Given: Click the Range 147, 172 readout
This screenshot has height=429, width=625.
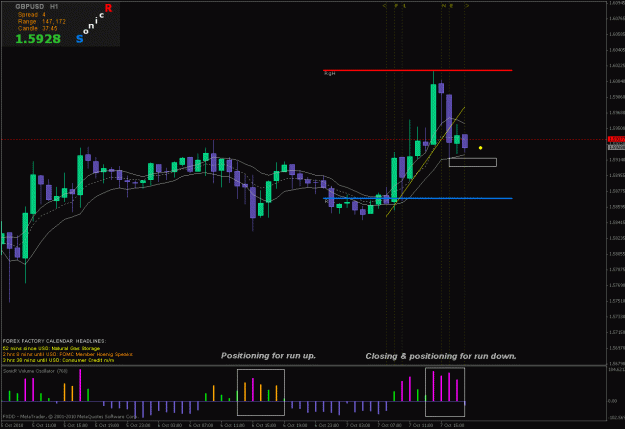Looking at the screenshot, I should coord(41,22).
